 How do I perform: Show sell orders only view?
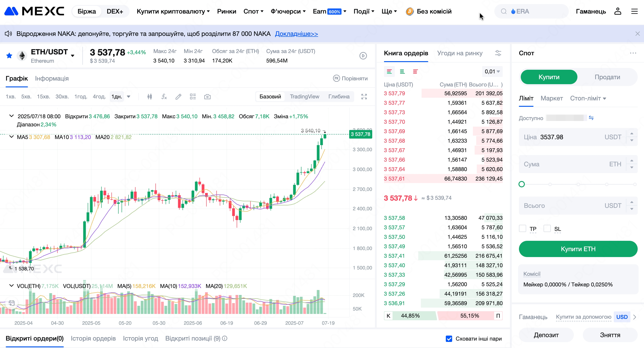[415, 72]
